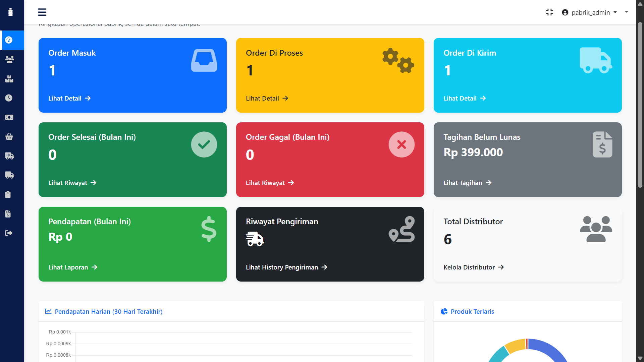Open the Lihat Tagihan link
644x362 pixels.
point(468,183)
